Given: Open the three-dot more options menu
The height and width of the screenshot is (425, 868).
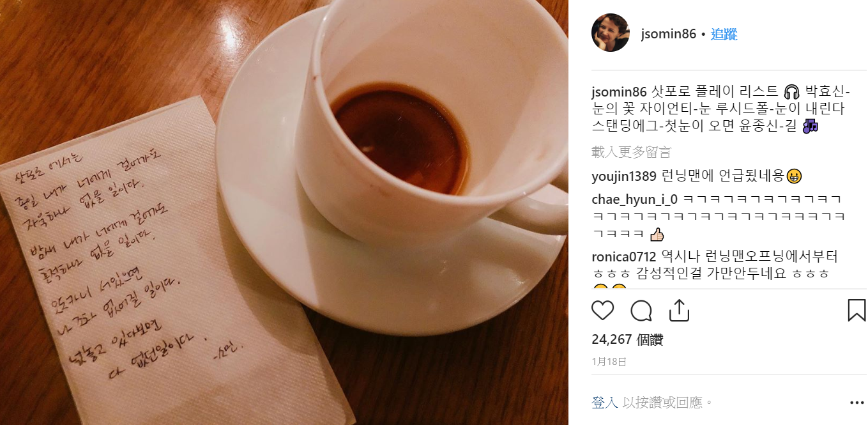Looking at the screenshot, I should pyautogui.click(x=857, y=403).
